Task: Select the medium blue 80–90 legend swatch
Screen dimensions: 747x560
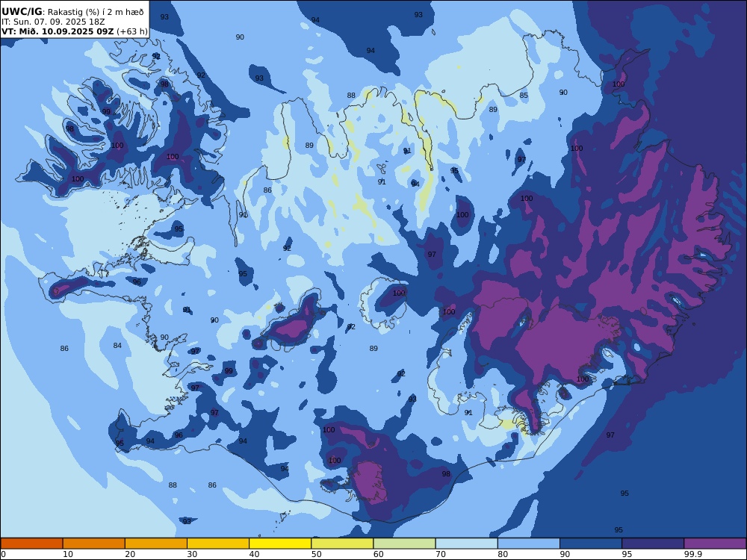Action: tap(529, 544)
